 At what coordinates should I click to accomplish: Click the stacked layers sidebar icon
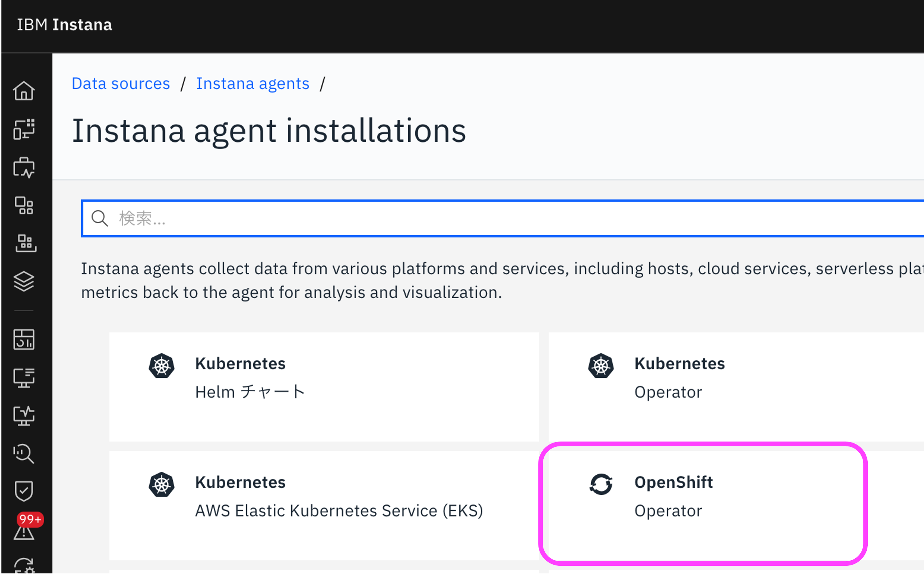click(24, 281)
